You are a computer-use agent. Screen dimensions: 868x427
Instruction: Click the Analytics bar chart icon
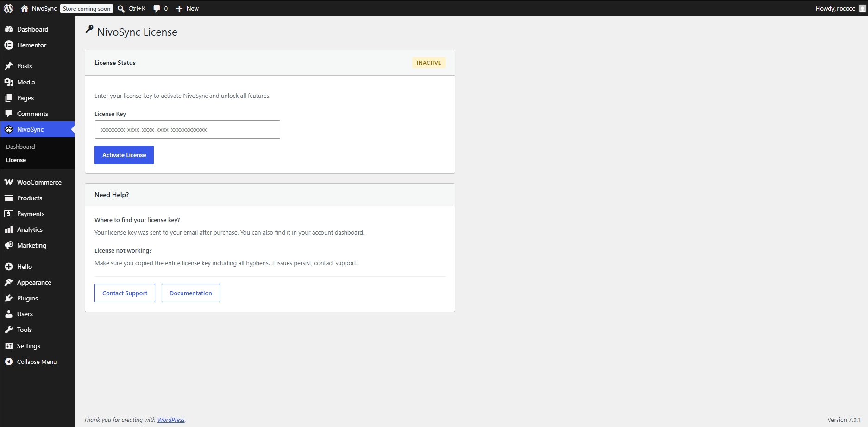pos(9,229)
